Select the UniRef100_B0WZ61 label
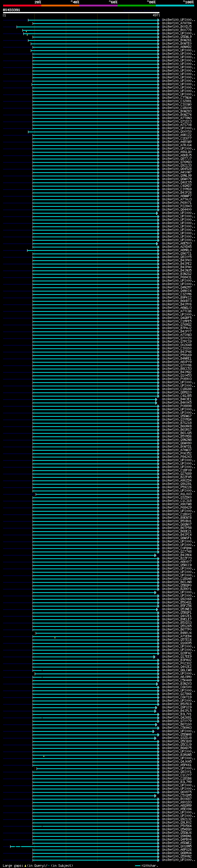This screenshot has width=197, height=868. [176, 40]
